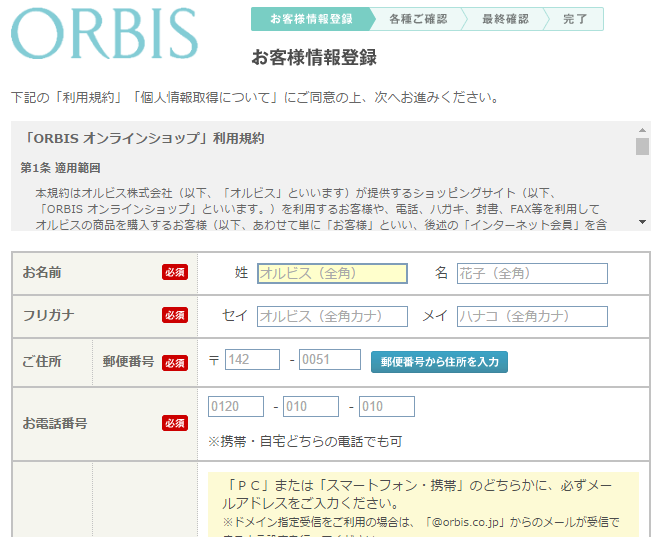The image size is (665, 537).
Task: Click the お電話番号 row label
Action: (x=55, y=423)
